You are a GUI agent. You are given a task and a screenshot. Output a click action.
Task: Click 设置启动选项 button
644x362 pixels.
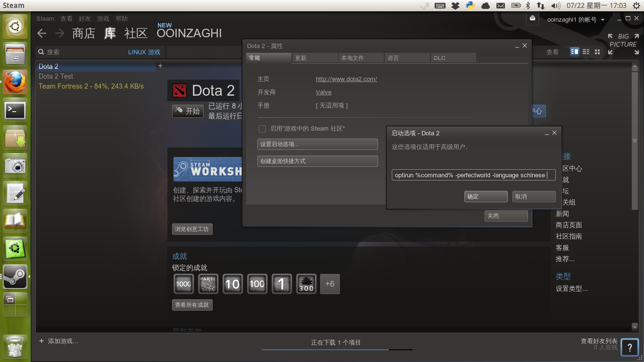(x=318, y=144)
